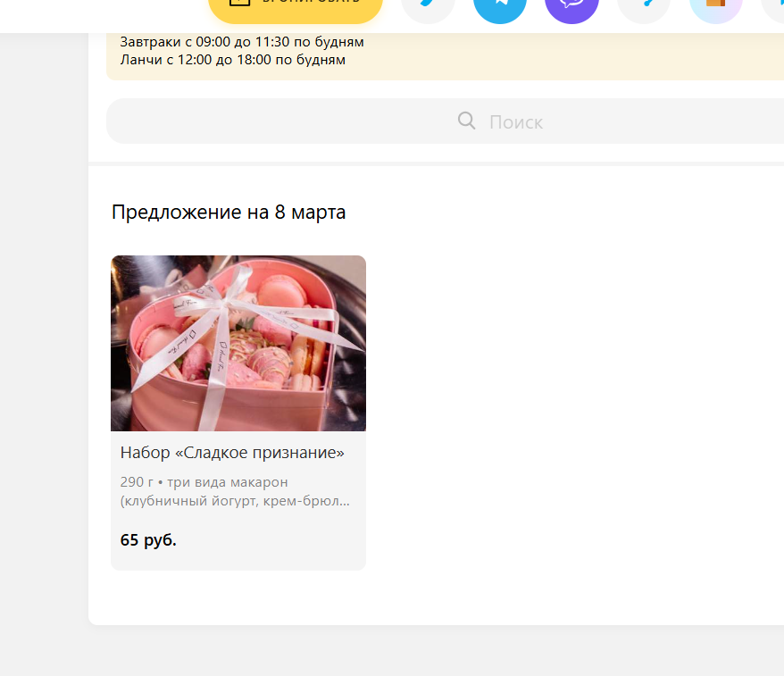Click the truncated 290 г macaron description
Image resolution: width=784 pixels, height=676 pixels.
pyautogui.click(x=235, y=491)
